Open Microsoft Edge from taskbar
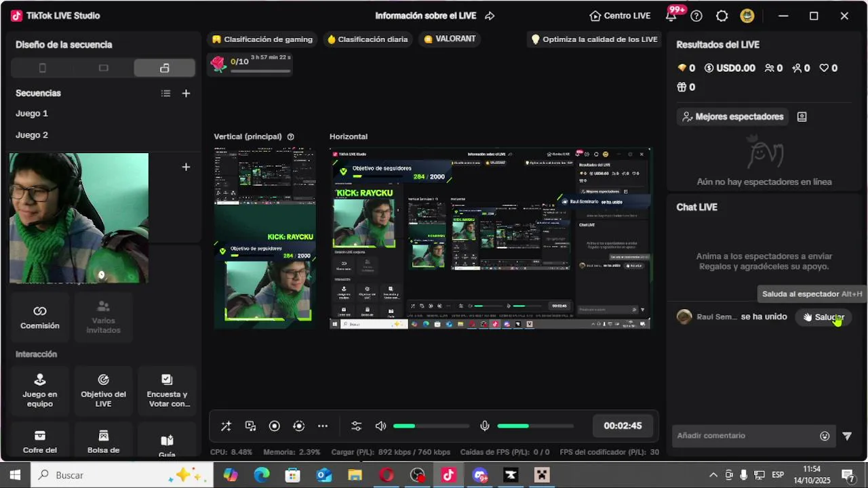 tap(262, 475)
